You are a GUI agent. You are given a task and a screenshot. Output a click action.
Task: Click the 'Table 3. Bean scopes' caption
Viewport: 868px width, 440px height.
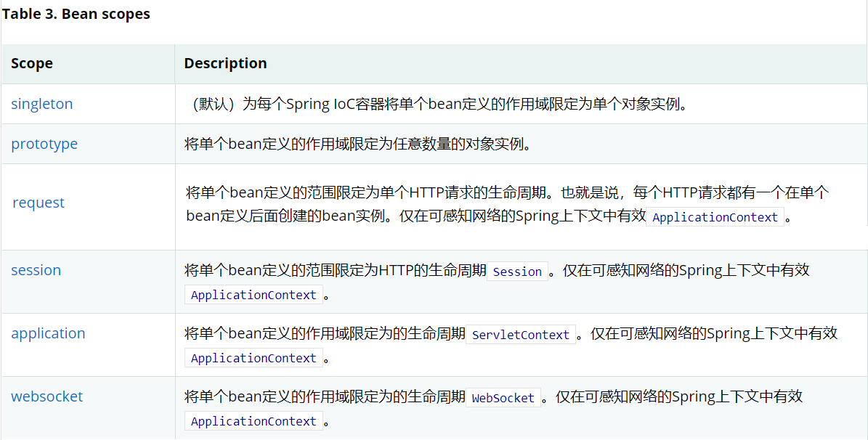tap(76, 15)
